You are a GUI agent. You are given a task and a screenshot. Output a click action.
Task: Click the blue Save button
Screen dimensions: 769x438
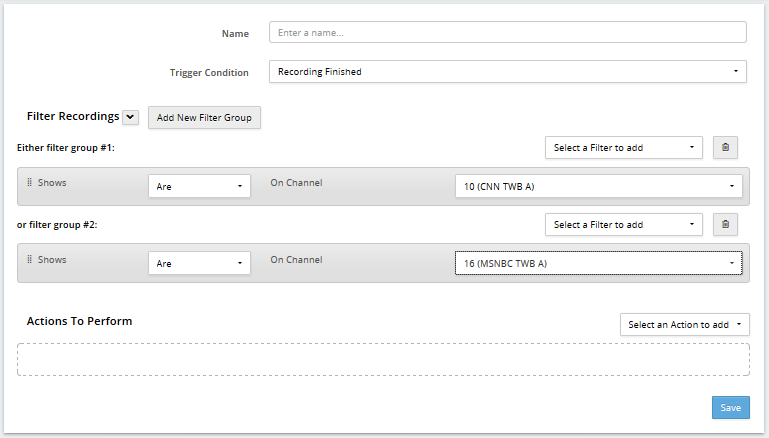tap(731, 408)
